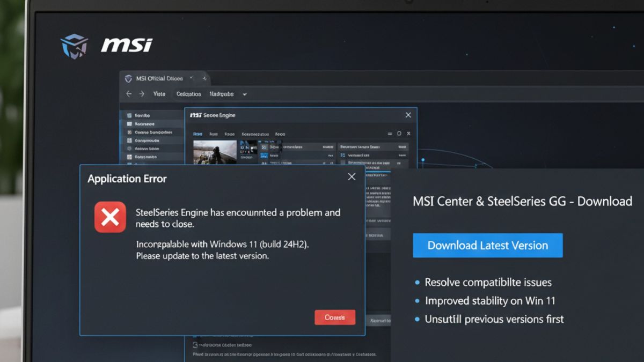Click the MSI logo in the Engine title bar
Image resolution: width=644 pixels, height=362 pixels.
click(x=196, y=115)
